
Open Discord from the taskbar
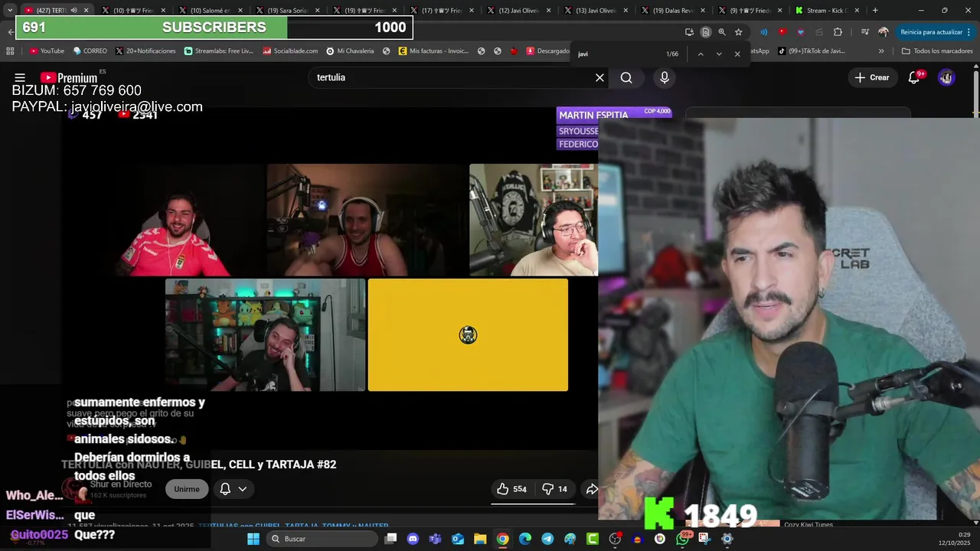tap(413, 539)
